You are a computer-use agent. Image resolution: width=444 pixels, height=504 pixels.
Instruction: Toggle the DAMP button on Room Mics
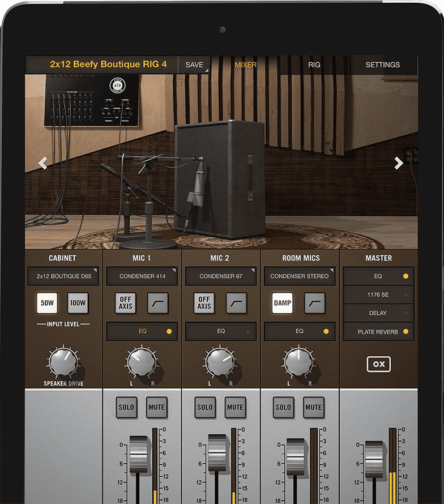(x=283, y=303)
